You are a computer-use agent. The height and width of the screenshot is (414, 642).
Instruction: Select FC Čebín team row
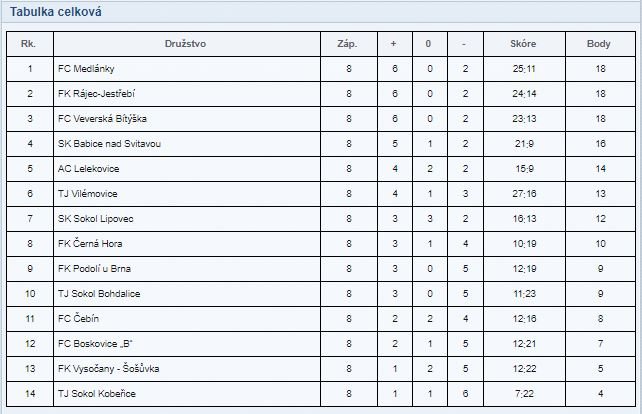pyautogui.click(x=321, y=319)
